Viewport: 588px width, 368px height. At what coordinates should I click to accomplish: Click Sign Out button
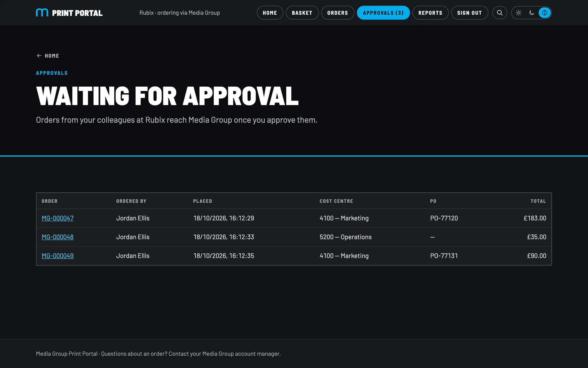tap(470, 13)
